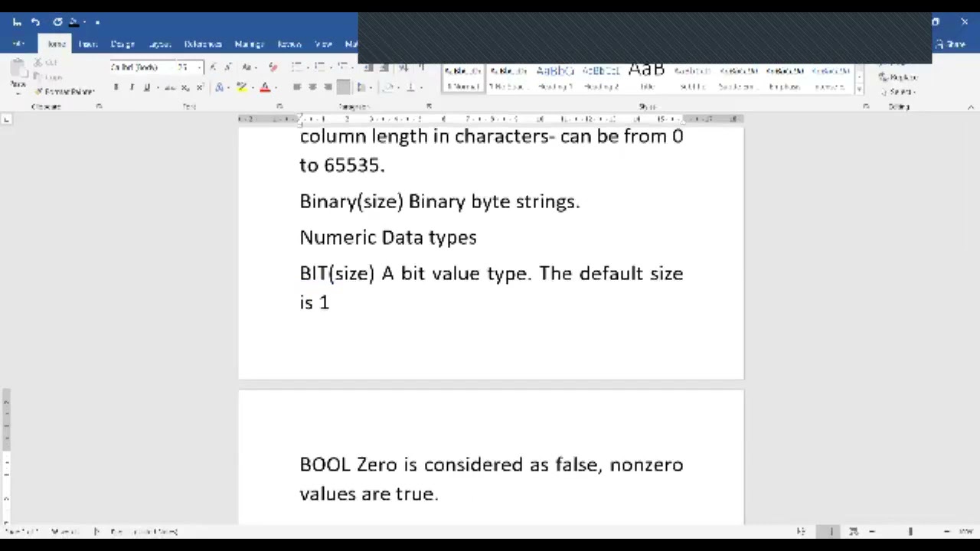This screenshot has width=980, height=551.
Task: Expand the Styles gallery more arrow
Action: coord(858,90)
